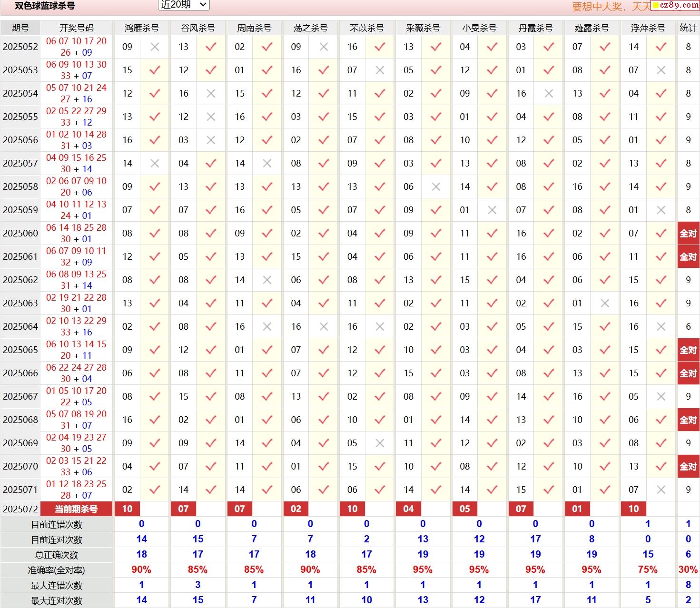Click the 全对 badge in row 2025061
This screenshot has width=700, height=608.
click(688, 256)
